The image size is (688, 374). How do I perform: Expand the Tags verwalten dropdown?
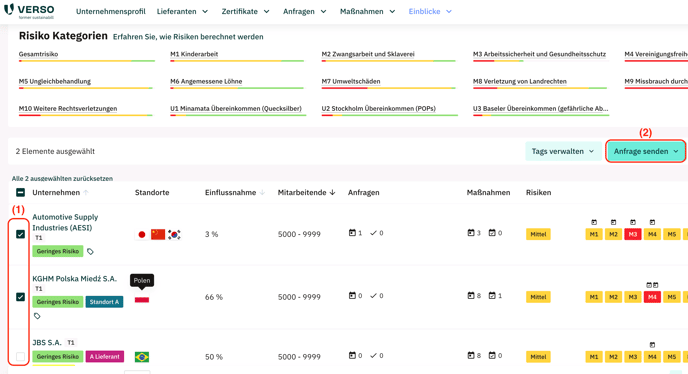point(563,151)
